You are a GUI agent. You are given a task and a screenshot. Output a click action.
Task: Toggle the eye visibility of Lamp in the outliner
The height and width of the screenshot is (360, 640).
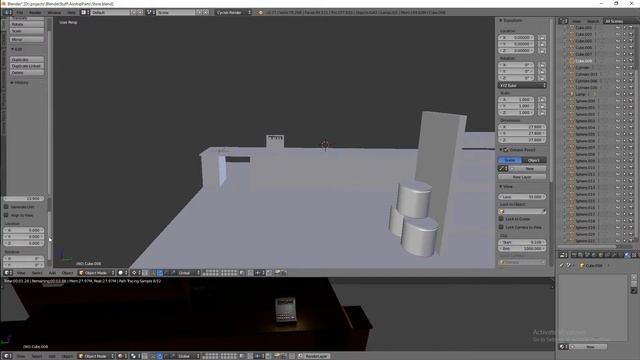point(618,94)
